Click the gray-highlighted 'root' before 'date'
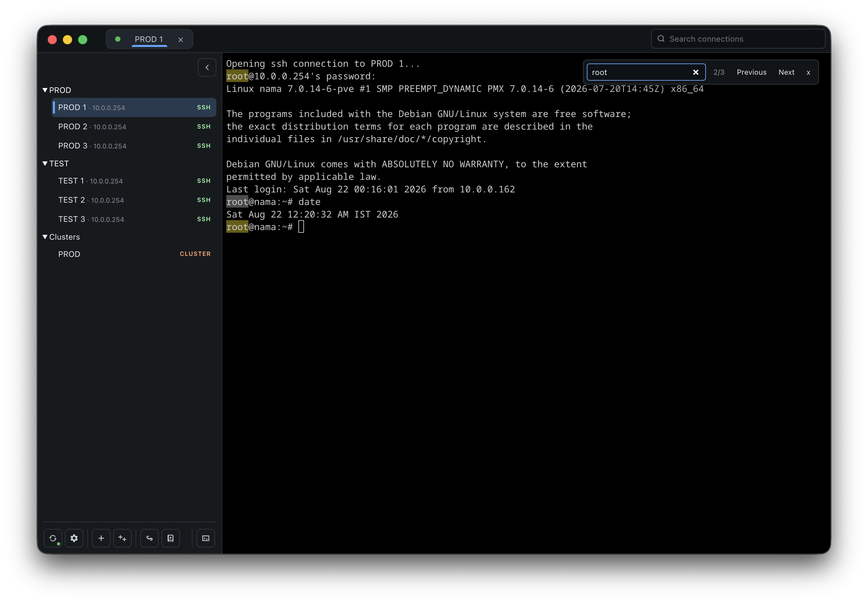 coord(237,202)
